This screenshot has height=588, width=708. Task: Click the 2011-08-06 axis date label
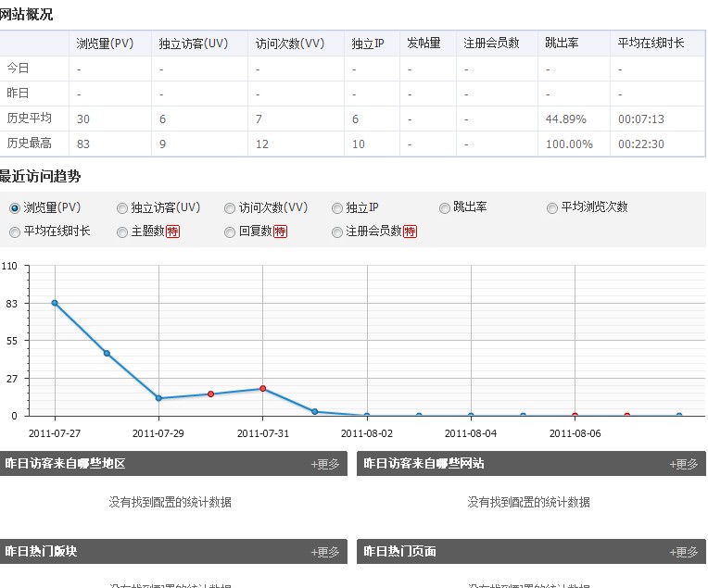pyautogui.click(x=575, y=433)
